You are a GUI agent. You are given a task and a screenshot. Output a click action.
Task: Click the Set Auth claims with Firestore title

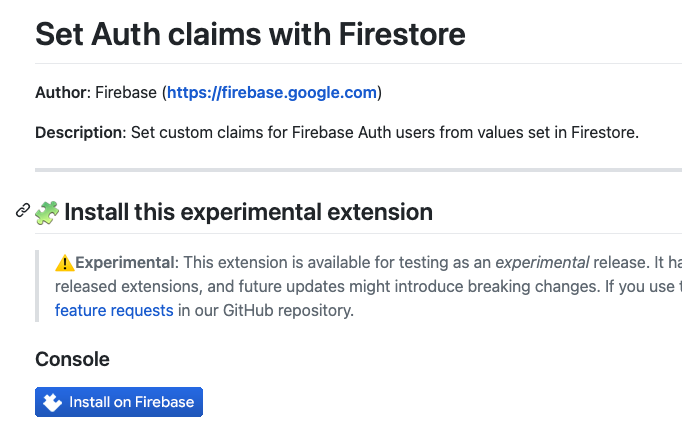tap(250, 34)
